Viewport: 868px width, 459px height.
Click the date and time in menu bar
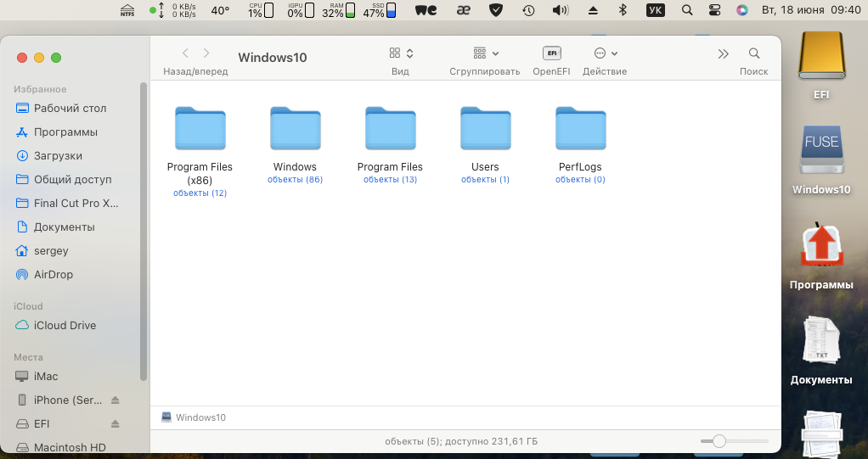pos(812,10)
